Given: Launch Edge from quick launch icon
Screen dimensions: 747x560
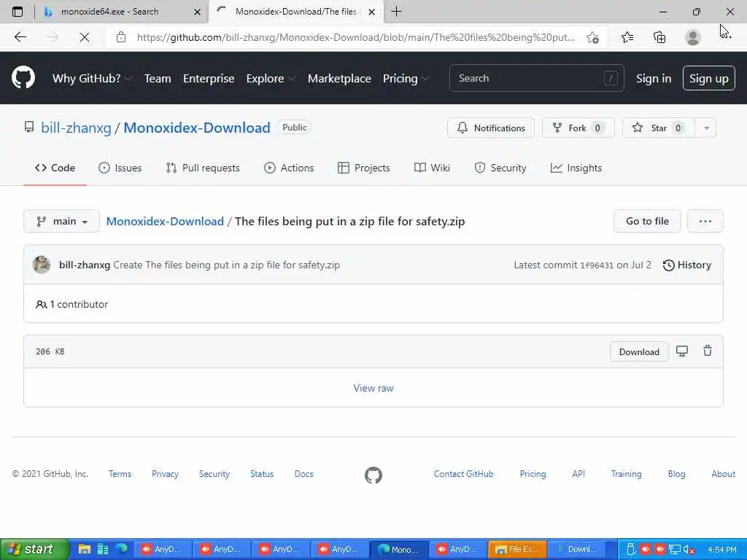Looking at the screenshot, I should [121, 549].
